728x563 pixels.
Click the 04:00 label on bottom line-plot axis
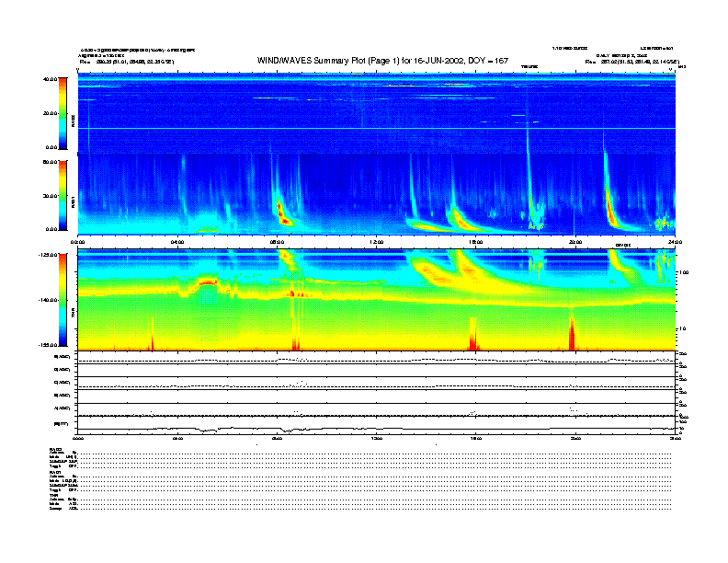[177, 438]
